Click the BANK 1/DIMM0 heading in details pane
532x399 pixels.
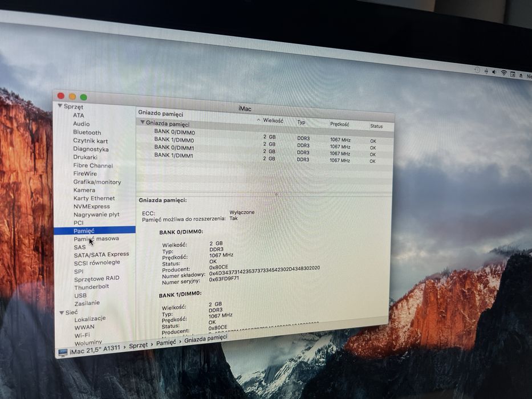(180, 295)
